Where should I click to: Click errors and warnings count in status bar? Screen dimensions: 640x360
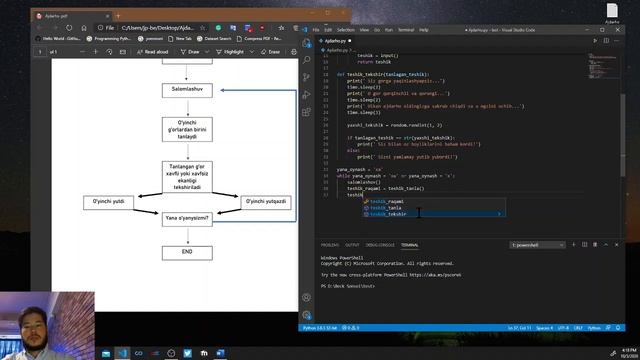pos(350,328)
